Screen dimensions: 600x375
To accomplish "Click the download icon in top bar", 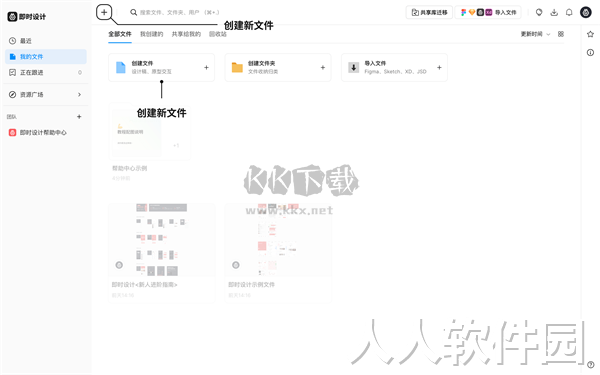I will click(554, 12).
